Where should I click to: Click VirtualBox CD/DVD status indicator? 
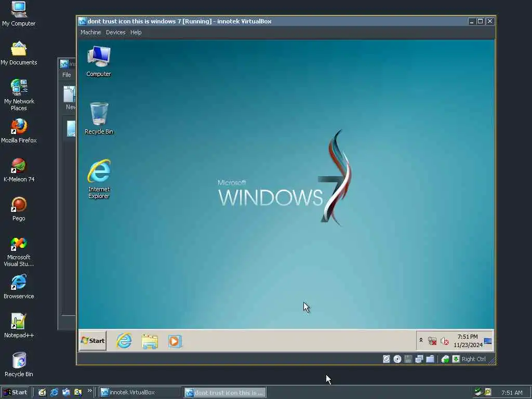point(397,359)
